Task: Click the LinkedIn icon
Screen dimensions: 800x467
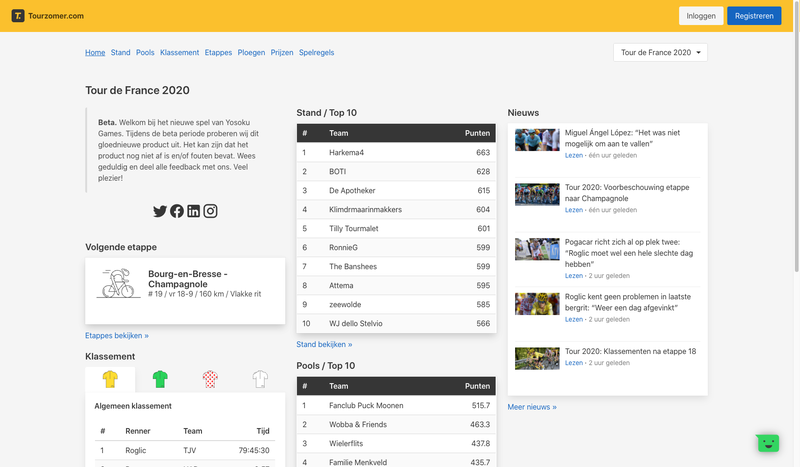Action: pos(194,211)
